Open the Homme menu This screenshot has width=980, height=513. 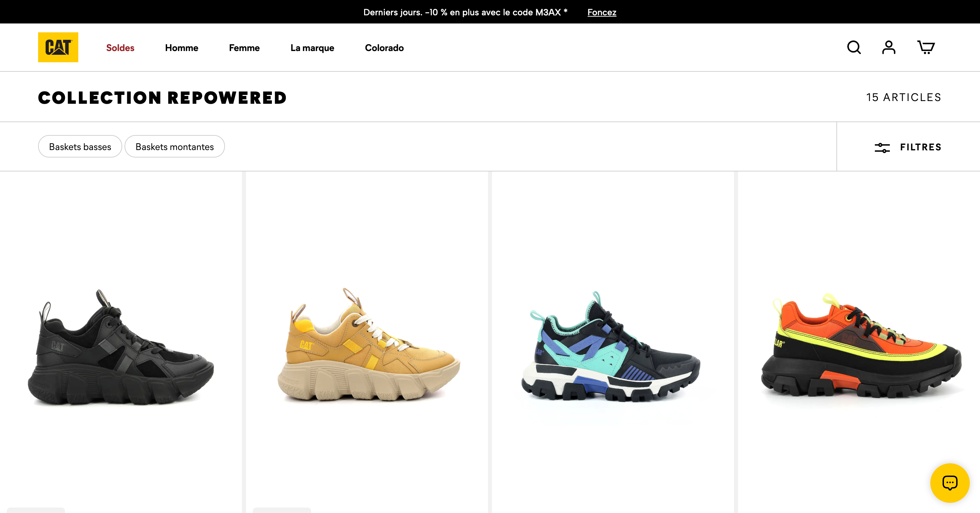[181, 48]
